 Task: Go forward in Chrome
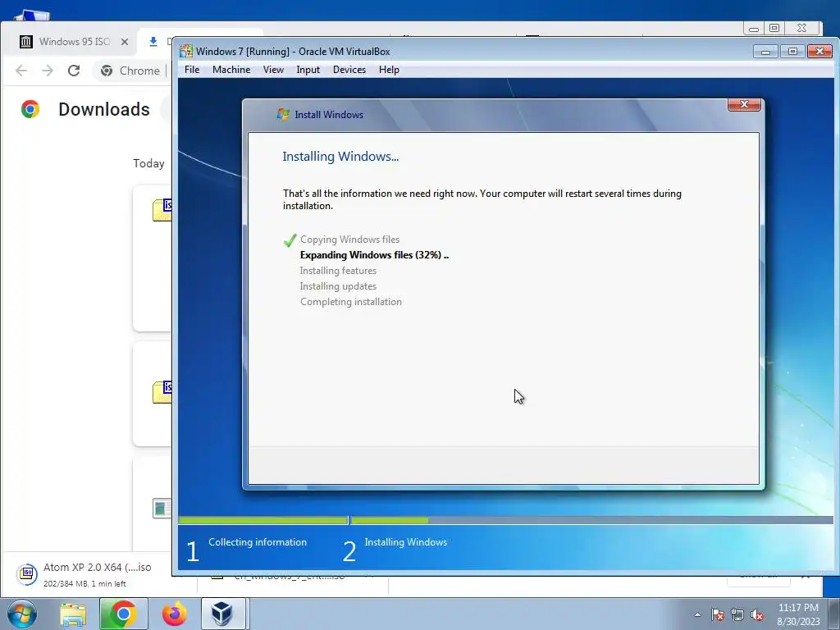(47, 71)
